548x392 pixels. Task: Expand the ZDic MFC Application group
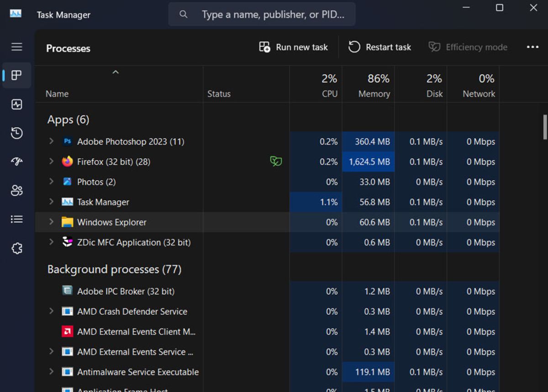coord(51,242)
